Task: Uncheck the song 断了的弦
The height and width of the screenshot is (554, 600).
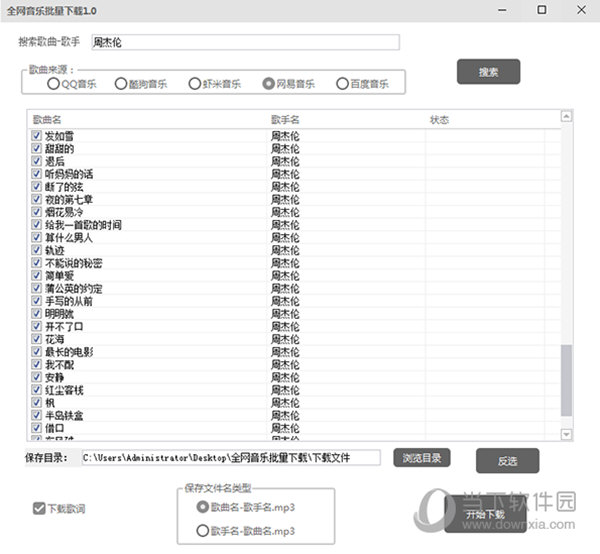Action: (36, 186)
